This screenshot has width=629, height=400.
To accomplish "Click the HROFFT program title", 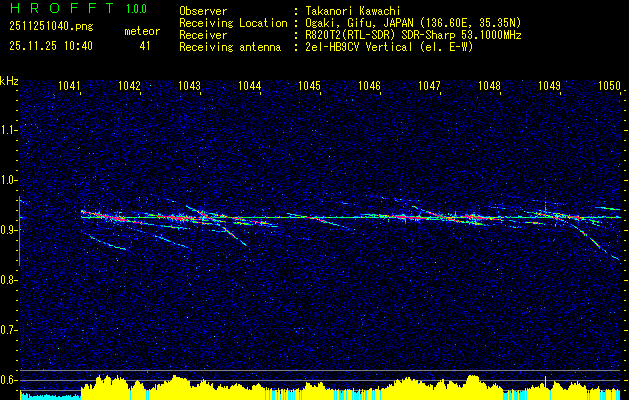I will point(62,8).
